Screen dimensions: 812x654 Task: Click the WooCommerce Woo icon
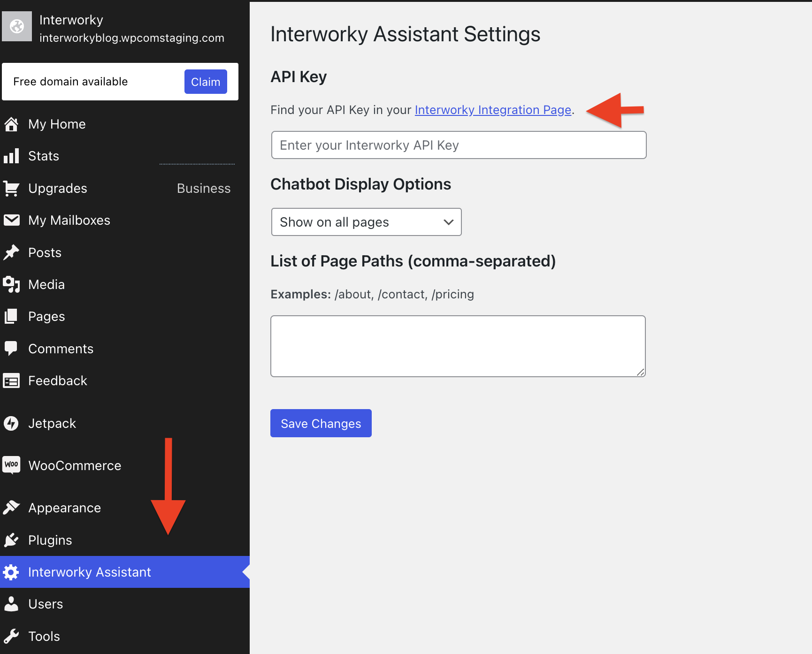[11, 465]
